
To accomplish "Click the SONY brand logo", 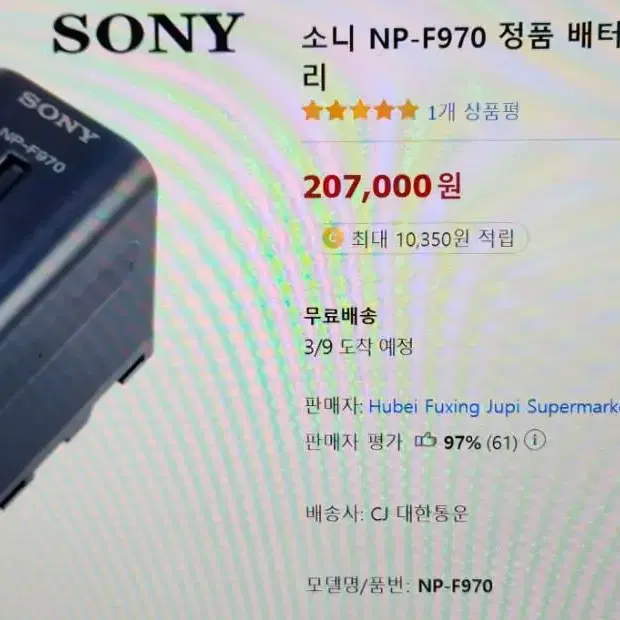I will click(x=148, y=33).
